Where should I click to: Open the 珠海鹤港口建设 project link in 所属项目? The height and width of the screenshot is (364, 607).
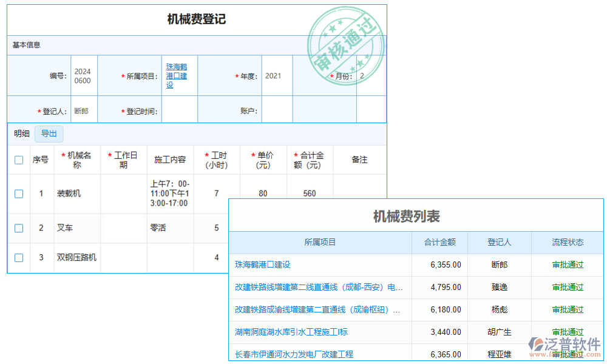pyautogui.click(x=177, y=75)
